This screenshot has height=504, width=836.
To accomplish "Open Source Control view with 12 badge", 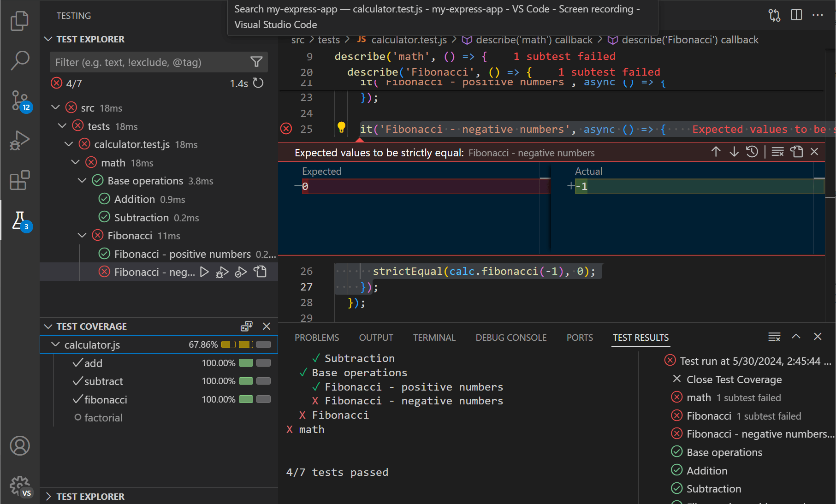I will point(19,101).
